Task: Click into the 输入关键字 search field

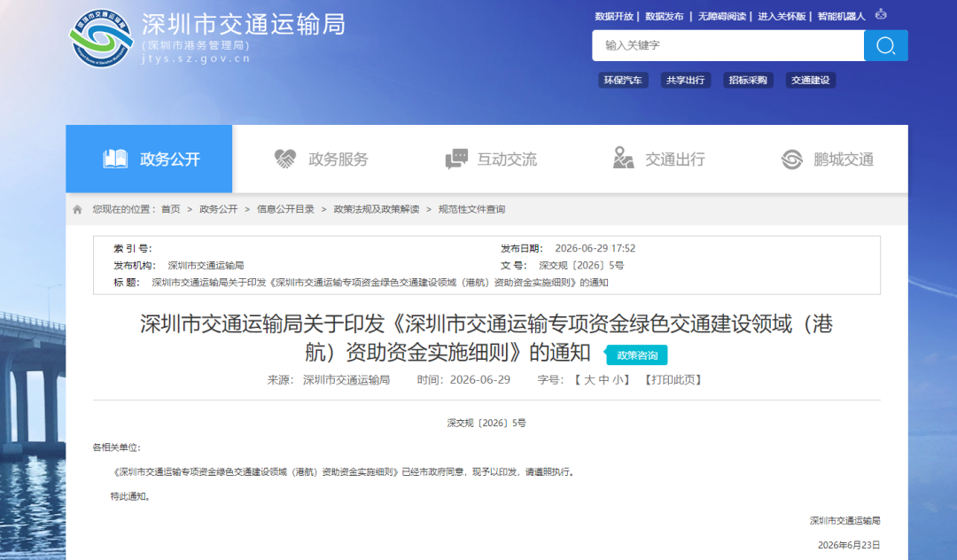Action: click(727, 46)
